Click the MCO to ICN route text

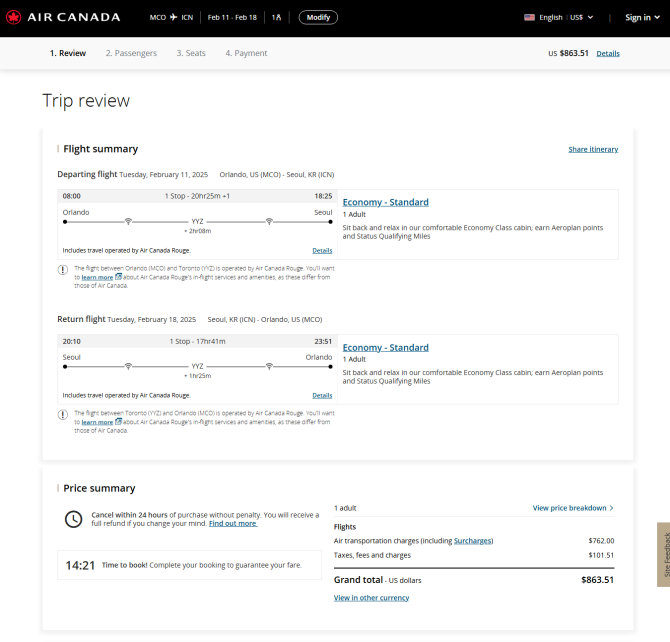[x=171, y=18]
